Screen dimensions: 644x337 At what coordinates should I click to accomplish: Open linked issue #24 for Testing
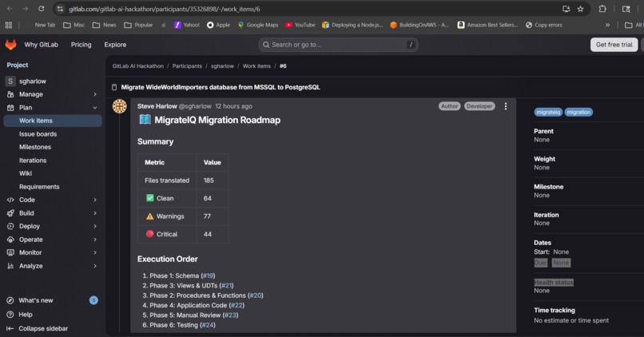208,325
